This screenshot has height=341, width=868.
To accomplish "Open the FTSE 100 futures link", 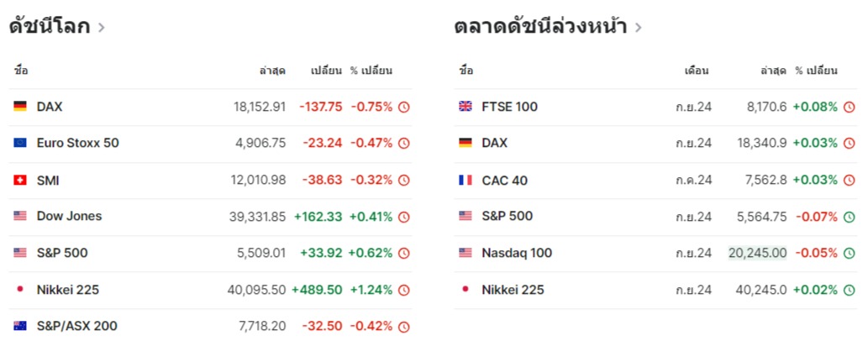I will [509, 107].
